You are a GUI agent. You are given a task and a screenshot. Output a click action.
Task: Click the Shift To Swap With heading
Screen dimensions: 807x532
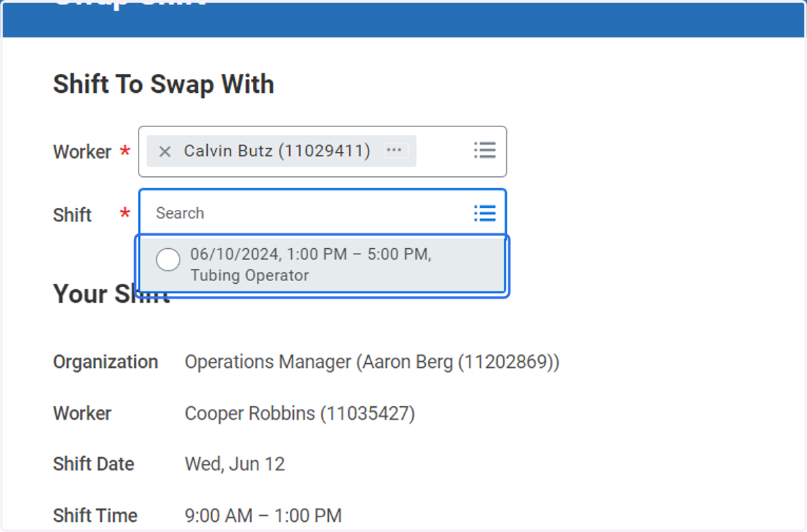click(x=163, y=85)
